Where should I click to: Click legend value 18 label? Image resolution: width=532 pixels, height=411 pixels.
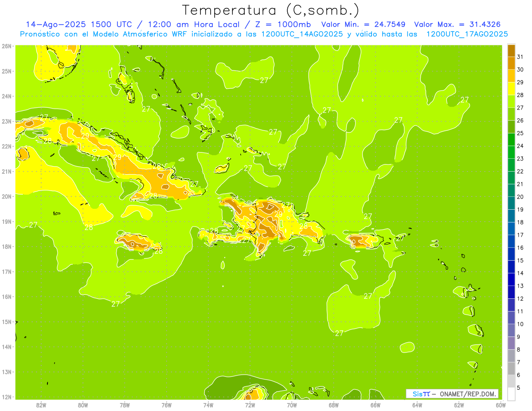coord(520,222)
